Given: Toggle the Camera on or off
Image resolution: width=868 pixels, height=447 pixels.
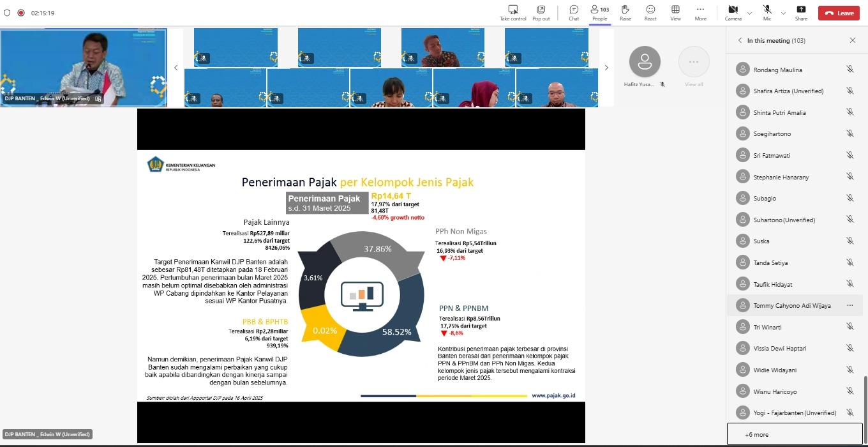Looking at the screenshot, I should pyautogui.click(x=733, y=10).
